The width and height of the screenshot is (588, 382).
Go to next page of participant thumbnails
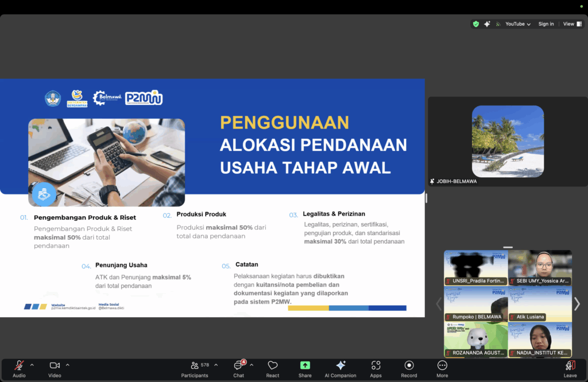click(x=577, y=304)
